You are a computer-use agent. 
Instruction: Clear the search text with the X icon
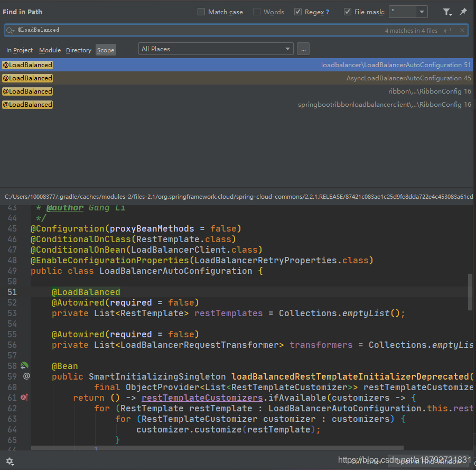[462, 30]
